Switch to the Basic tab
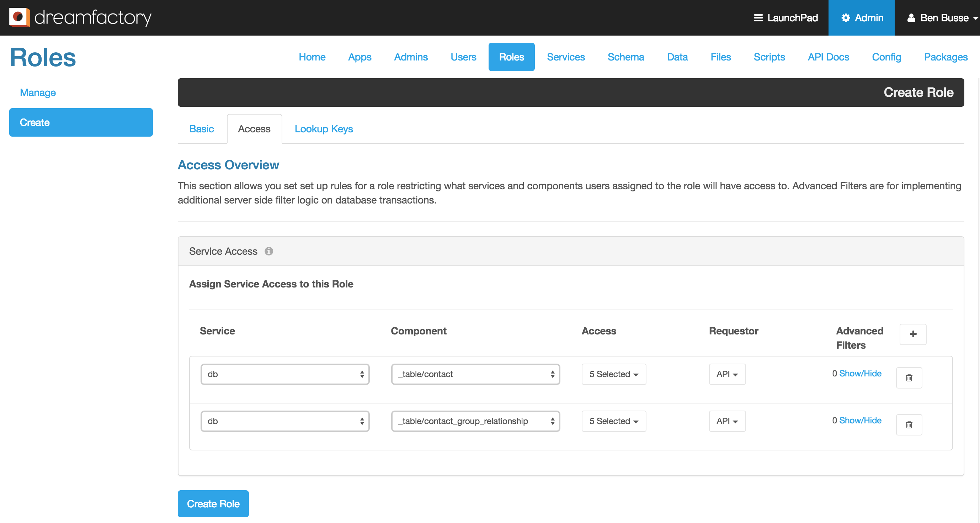980x523 pixels. click(x=202, y=129)
